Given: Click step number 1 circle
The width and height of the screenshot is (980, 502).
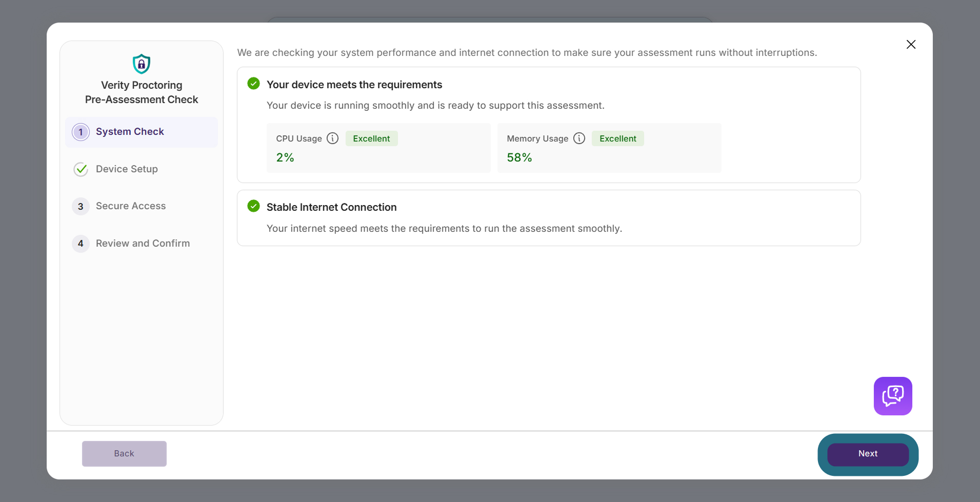Looking at the screenshot, I should [81, 132].
